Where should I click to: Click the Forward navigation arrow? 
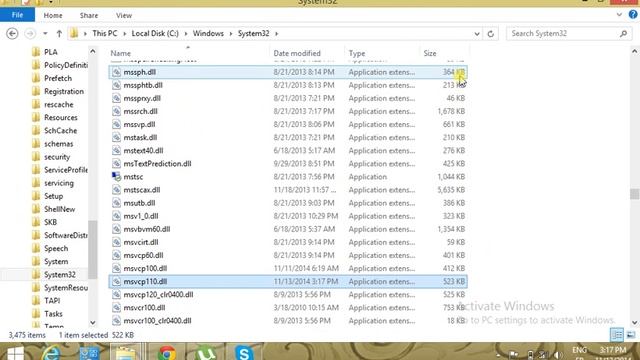click(x=30, y=33)
